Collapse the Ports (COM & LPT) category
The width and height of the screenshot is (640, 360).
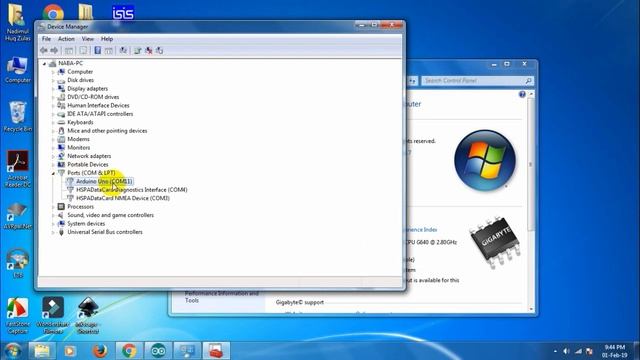pyautogui.click(x=53, y=173)
